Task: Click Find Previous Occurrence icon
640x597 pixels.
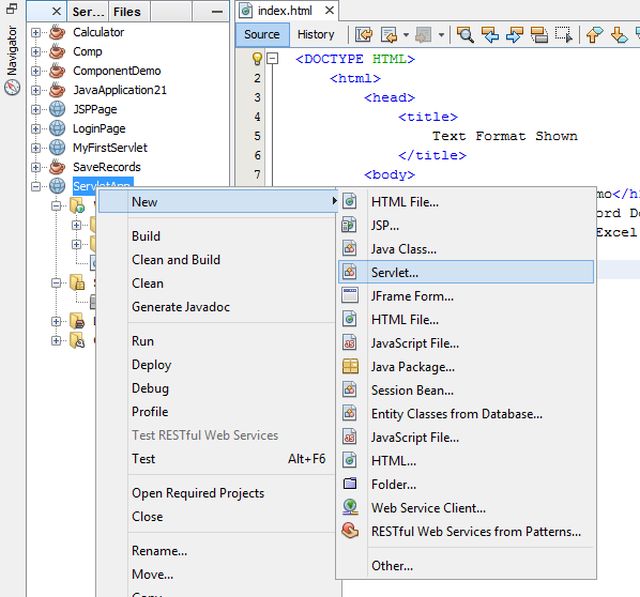Action: click(490, 35)
